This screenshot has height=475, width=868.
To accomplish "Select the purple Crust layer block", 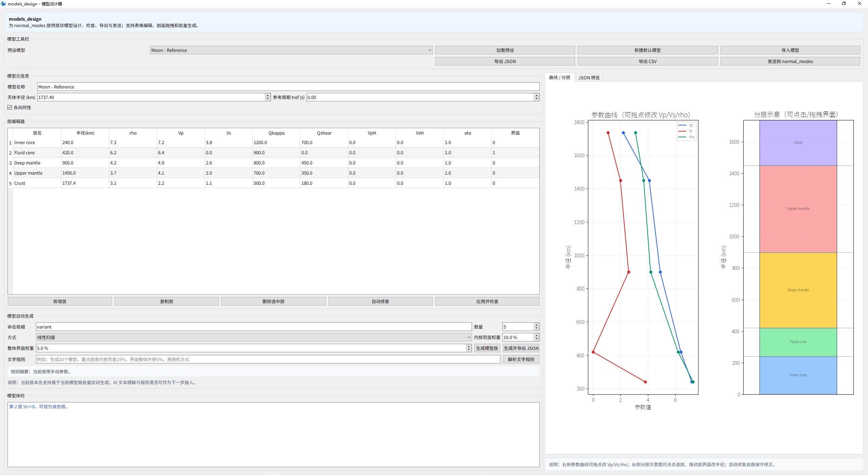I will 798,143.
